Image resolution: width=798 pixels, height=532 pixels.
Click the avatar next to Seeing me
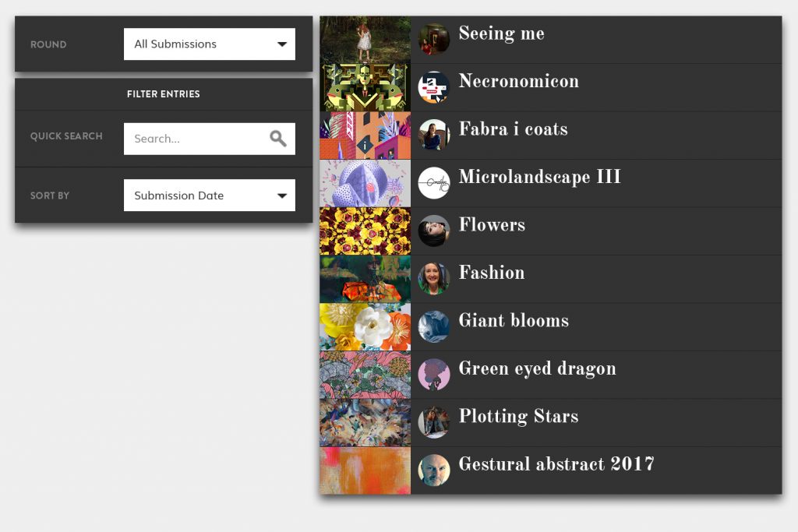434,39
